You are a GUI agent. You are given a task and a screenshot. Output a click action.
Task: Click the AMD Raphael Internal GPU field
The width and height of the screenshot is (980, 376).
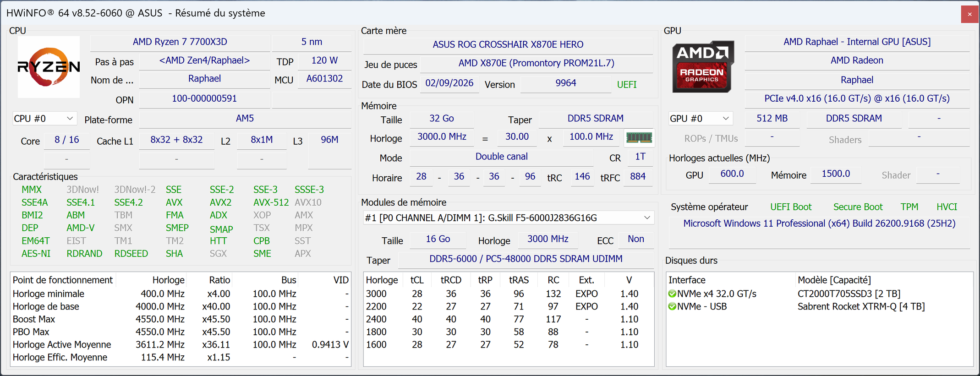[x=857, y=42]
